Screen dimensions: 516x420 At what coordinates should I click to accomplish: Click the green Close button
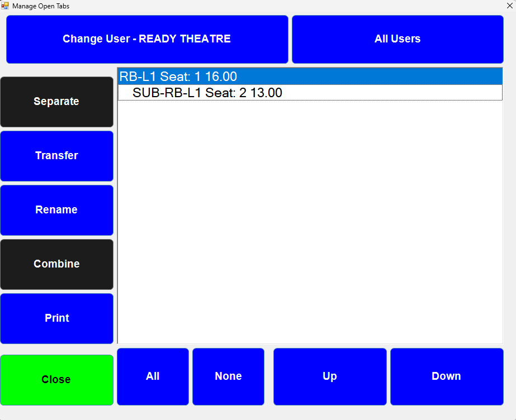pyautogui.click(x=56, y=380)
